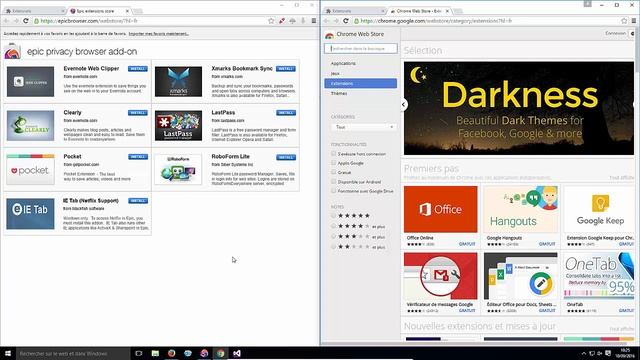Click the "Importer mes favoris maintenant" link

tap(158, 34)
